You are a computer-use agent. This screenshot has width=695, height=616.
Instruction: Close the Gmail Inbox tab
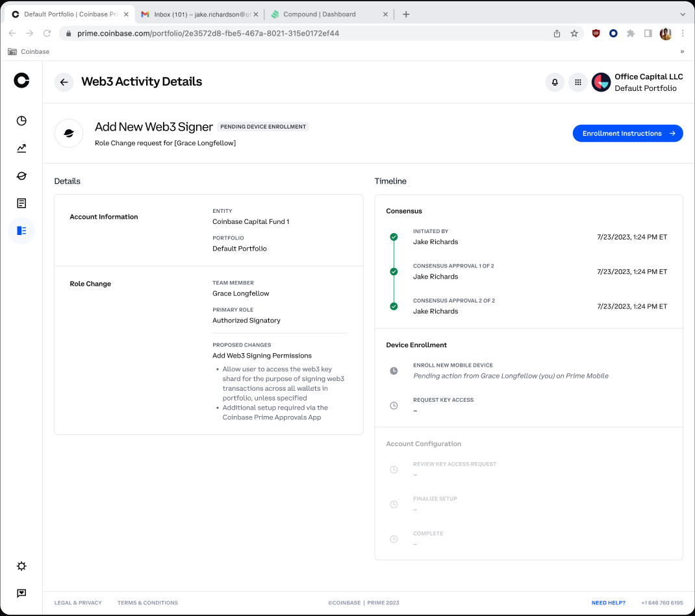256,14
